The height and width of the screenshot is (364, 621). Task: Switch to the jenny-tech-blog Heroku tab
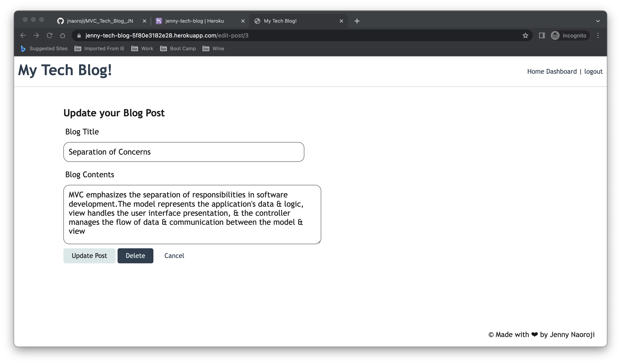(194, 21)
